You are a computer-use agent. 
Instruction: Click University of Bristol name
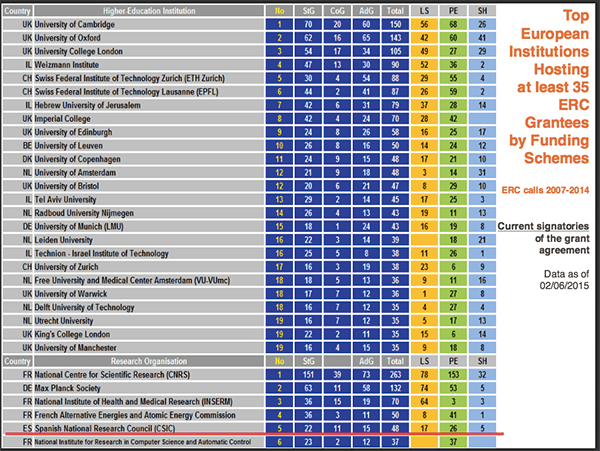tap(67, 186)
